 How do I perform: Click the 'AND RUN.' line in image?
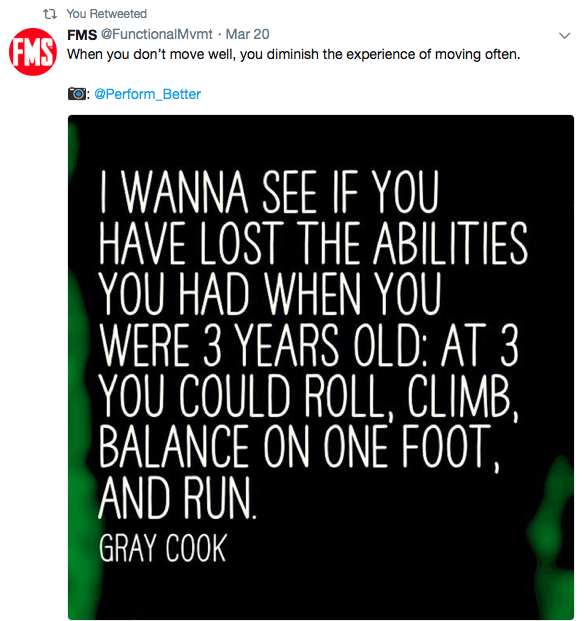point(177,497)
